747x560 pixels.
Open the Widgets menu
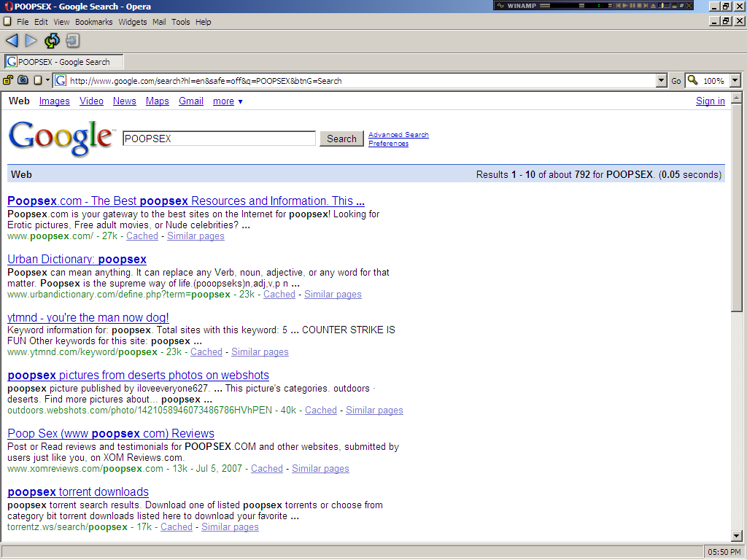pos(133,22)
